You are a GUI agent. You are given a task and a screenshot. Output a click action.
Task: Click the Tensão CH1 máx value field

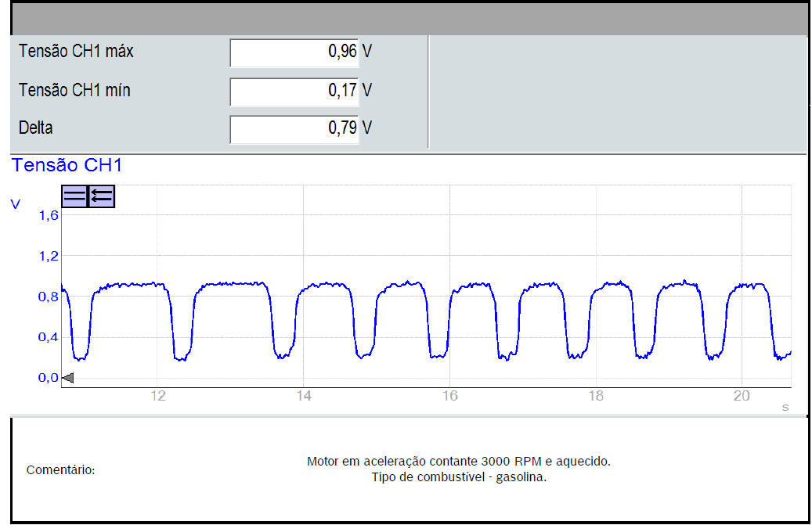(294, 52)
